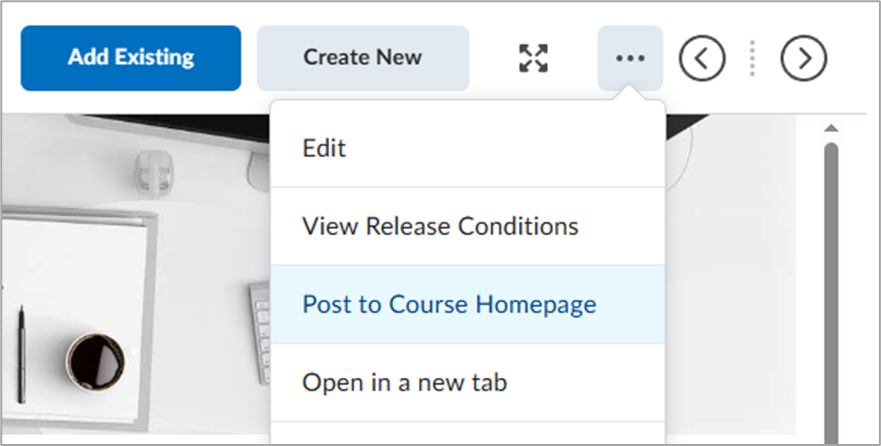Click the Add Existing button
This screenshot has height=446, width=881.
tap(131, 58)
